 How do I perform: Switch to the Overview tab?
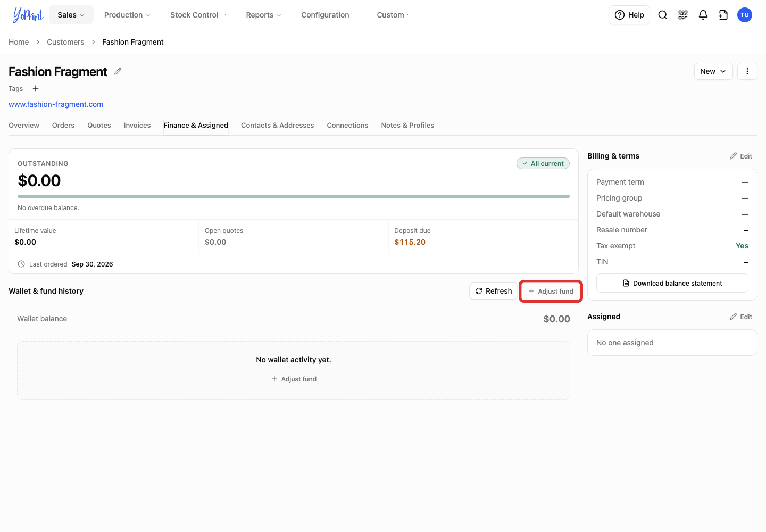pyautogui.click(x=24, y=126)
